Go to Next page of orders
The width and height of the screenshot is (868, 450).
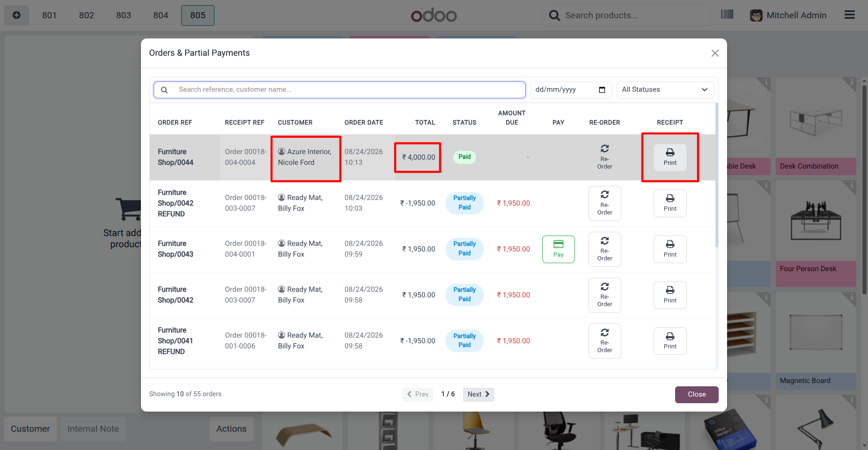478,394
